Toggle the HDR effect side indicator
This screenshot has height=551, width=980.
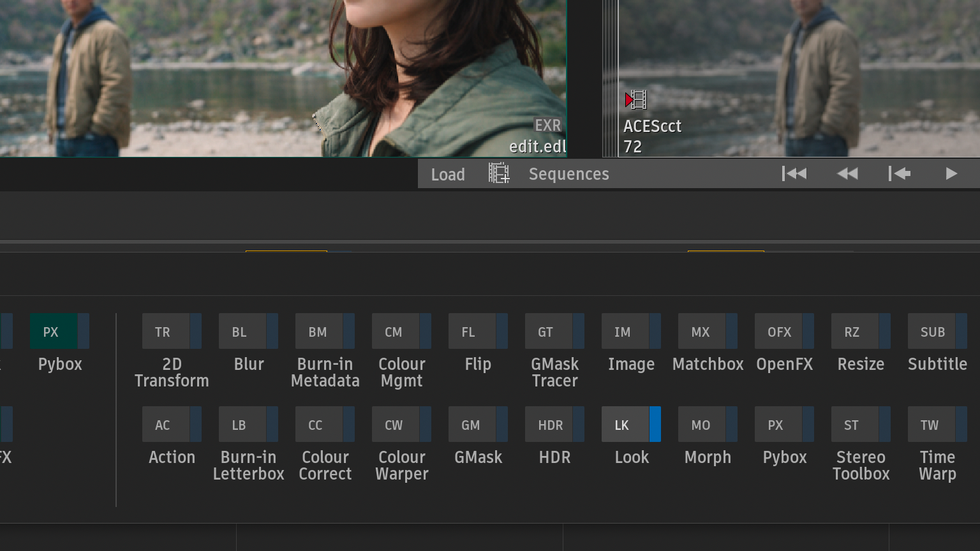pos(578,425)
